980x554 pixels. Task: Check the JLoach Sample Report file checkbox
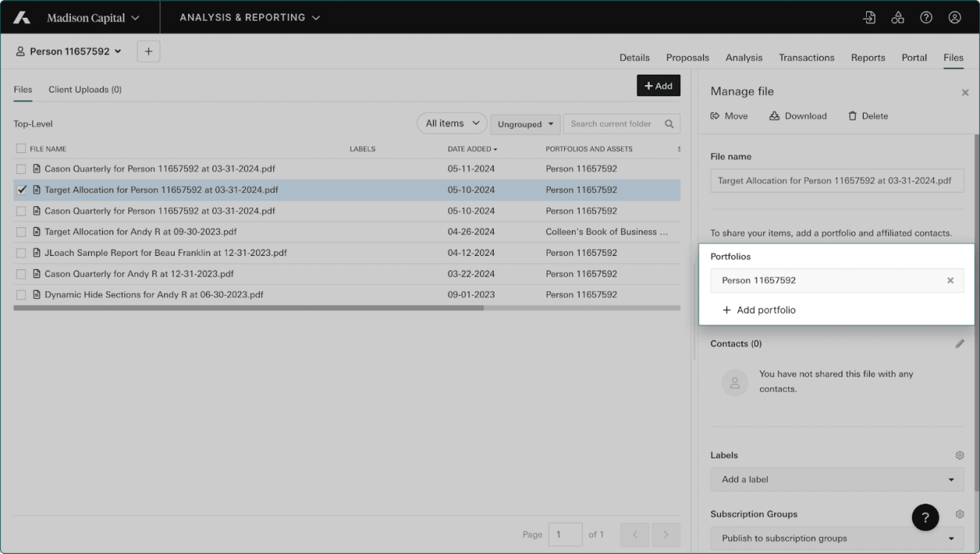(21, 253)
